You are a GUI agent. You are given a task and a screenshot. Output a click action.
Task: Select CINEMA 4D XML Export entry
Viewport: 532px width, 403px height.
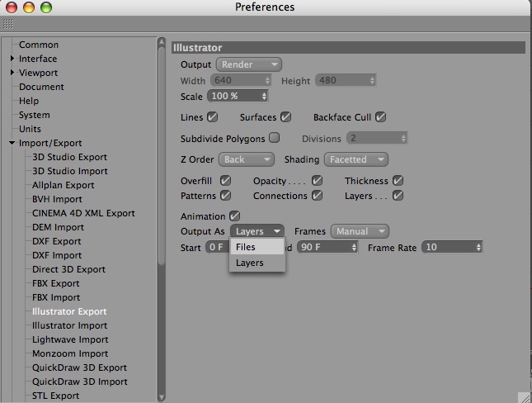click(83, 213)
